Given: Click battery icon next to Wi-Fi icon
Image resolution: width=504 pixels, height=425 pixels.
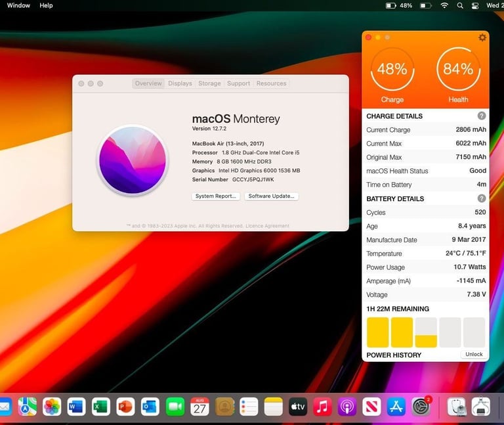Looking at the screenshot, I should 425,5.
